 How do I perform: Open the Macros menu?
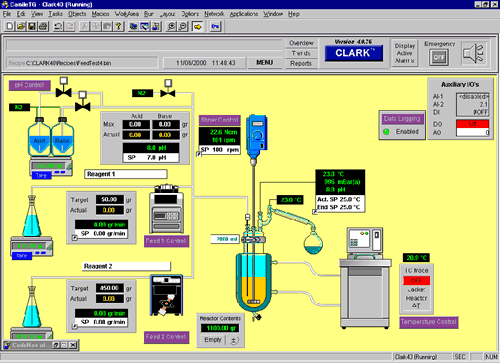(100, 14)
